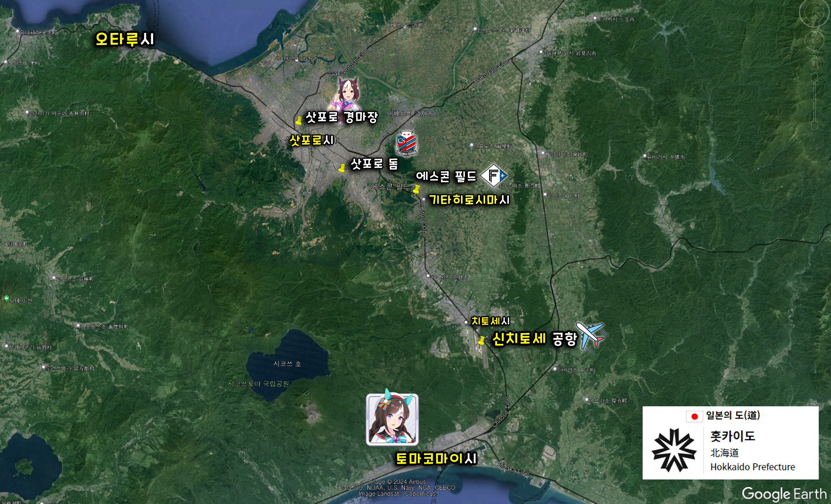The height and width of the screenshot is (504, 831).
Task: Click the zoom slider handle
Action: point(814,101)
